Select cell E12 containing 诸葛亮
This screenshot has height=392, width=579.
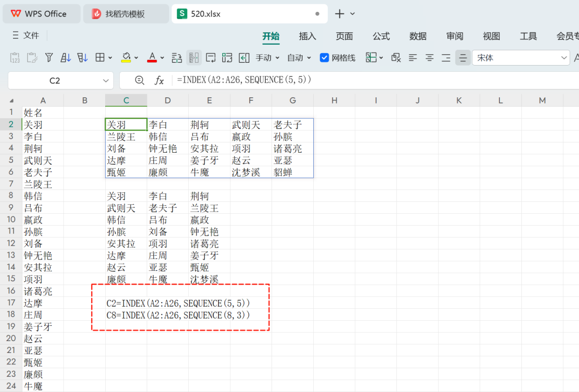209,243
